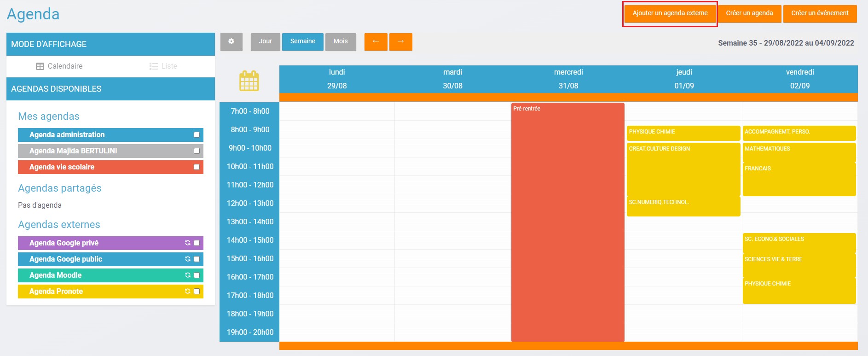Tick the Agenda administration checkbox
This screenshot has height=356, width=868.
point(197,135)
